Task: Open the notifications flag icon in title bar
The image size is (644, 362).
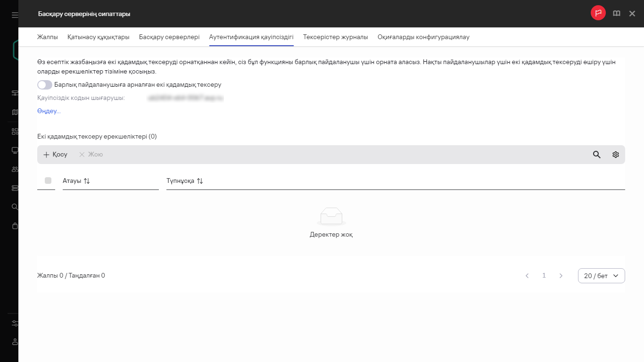Action: 598,13
